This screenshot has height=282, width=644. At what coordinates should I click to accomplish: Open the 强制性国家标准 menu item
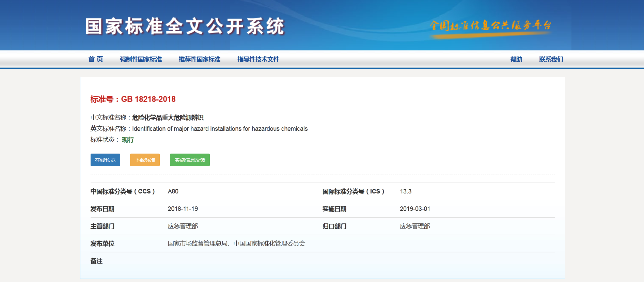pyautogui.click(x=141, y=59)
